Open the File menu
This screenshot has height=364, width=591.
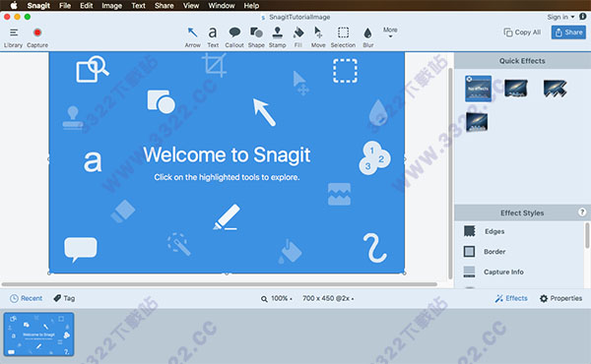[65, 6]
